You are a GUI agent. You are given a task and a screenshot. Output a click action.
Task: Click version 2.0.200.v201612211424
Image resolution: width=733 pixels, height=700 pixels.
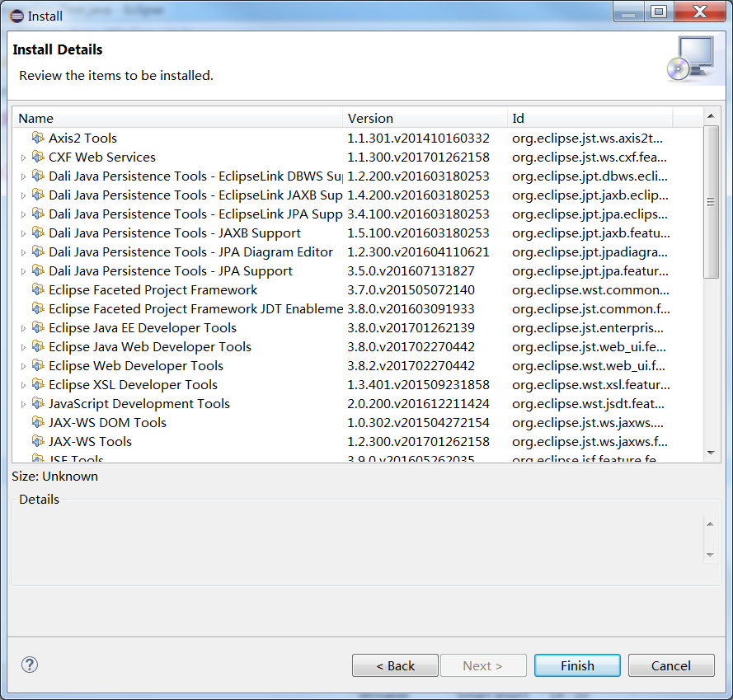pos(418,403)
